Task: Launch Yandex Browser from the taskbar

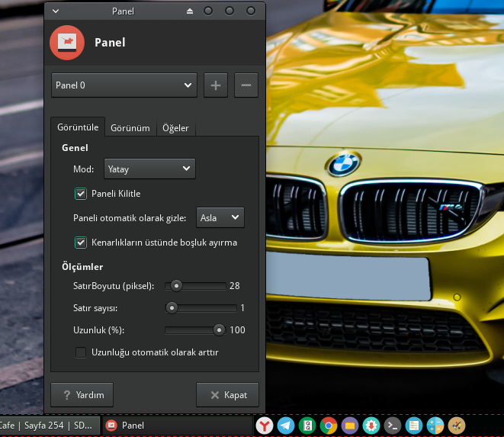Action: [264, 426]
